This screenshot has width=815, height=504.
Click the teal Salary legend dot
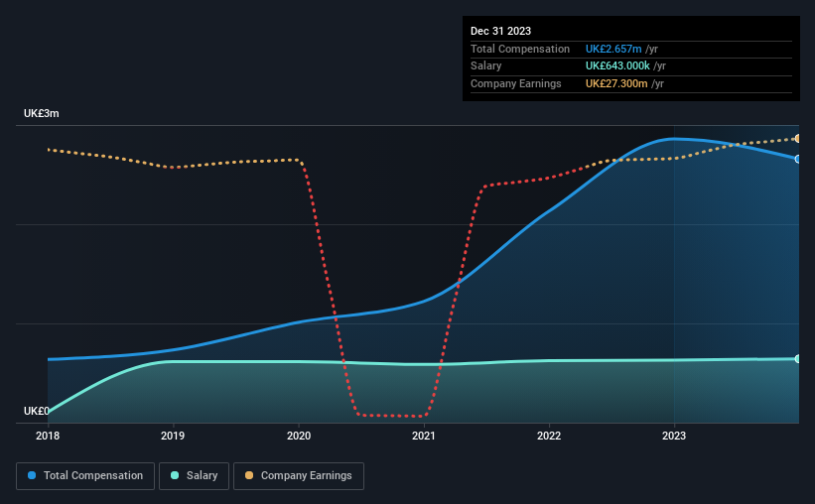click(x=175, y=475)
